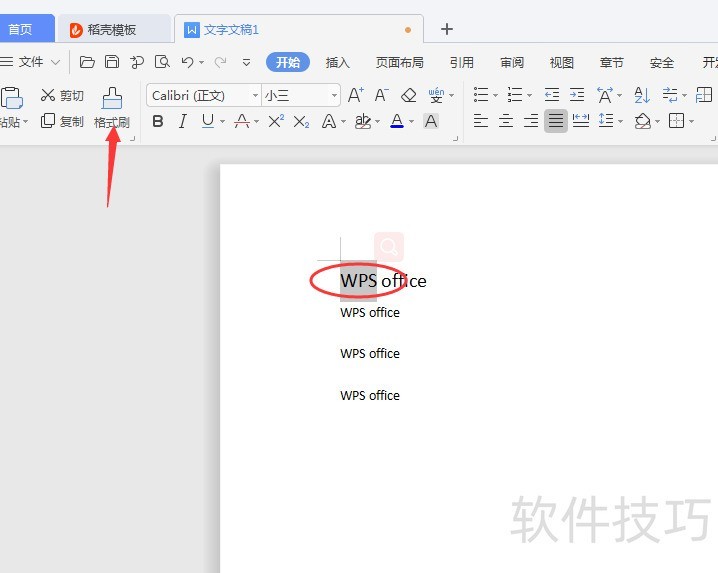Image resolution: width=718 pixels, height=573 pixels.
Task: Open the font size 小三 dropdown
Action: click(x=334, y=96)
